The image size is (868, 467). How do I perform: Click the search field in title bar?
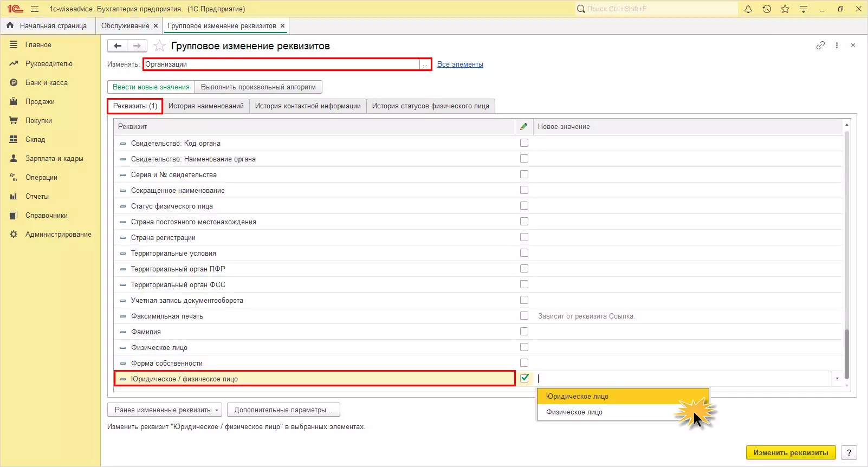(656, 9)
